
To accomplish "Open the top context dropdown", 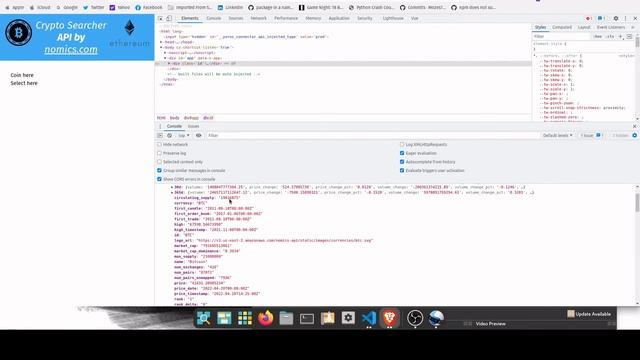I will point(184,136).
